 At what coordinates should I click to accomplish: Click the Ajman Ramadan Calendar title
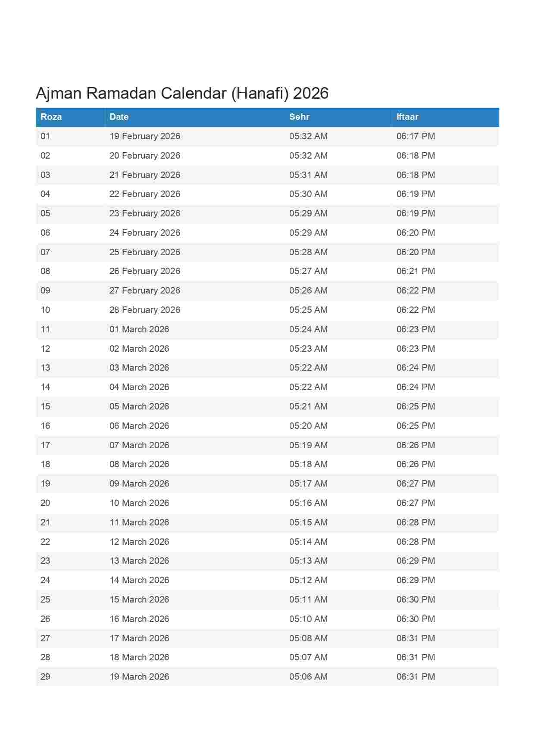tap(182, 93)
